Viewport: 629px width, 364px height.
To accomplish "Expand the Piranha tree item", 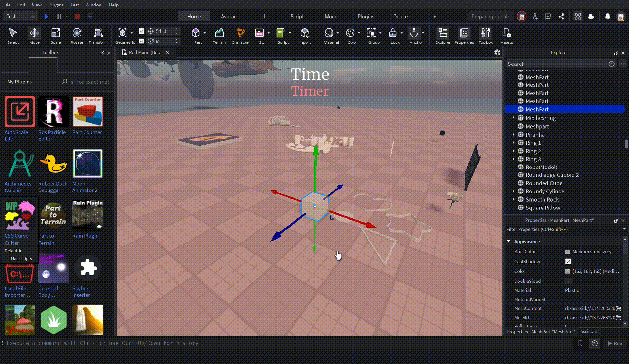I will click(x=514, y=135).
